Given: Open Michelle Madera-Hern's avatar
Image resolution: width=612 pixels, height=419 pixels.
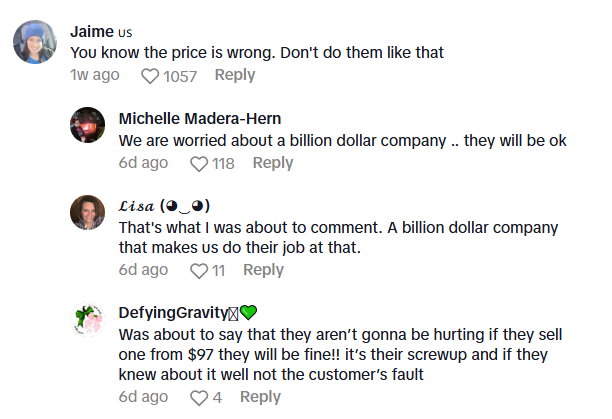Looking at the screenshot, I should tap(88, 125).
